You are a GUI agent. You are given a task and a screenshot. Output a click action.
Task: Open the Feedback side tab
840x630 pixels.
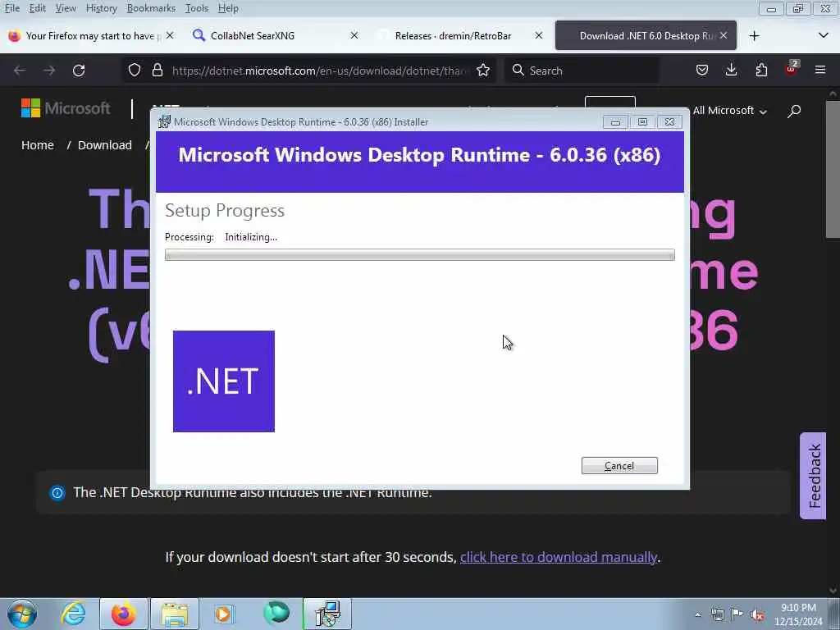point(813,476)
